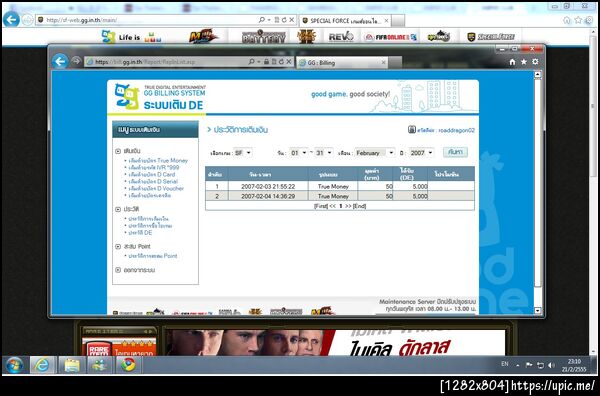Click the ค้นหา search button
600x396 pixels.
click(455, 152)
